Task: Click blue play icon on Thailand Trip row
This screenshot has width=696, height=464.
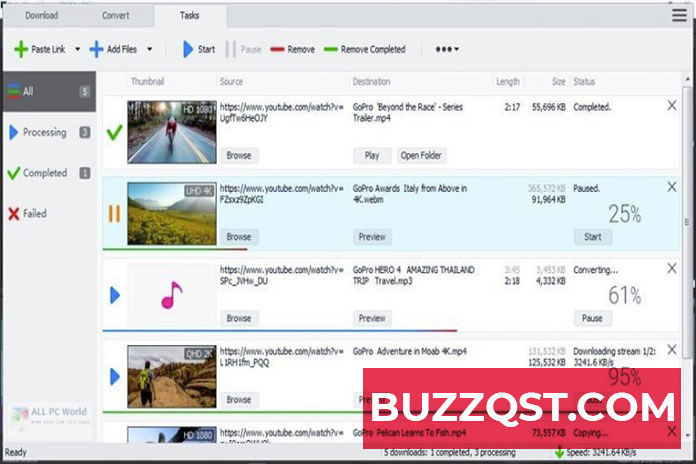Action: coord(115,295)
